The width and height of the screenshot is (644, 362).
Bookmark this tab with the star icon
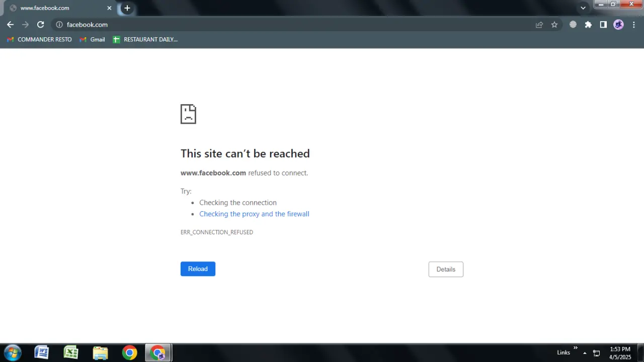coord(554,25)
